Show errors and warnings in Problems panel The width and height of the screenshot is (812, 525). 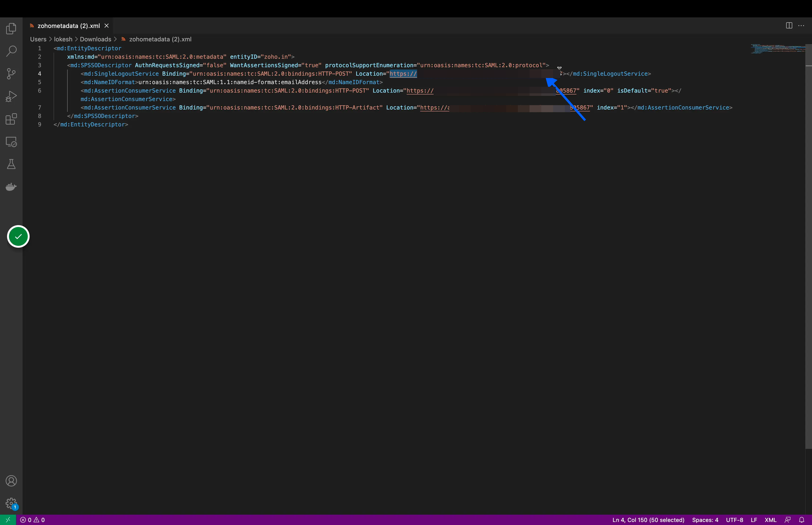pos(32,520)
